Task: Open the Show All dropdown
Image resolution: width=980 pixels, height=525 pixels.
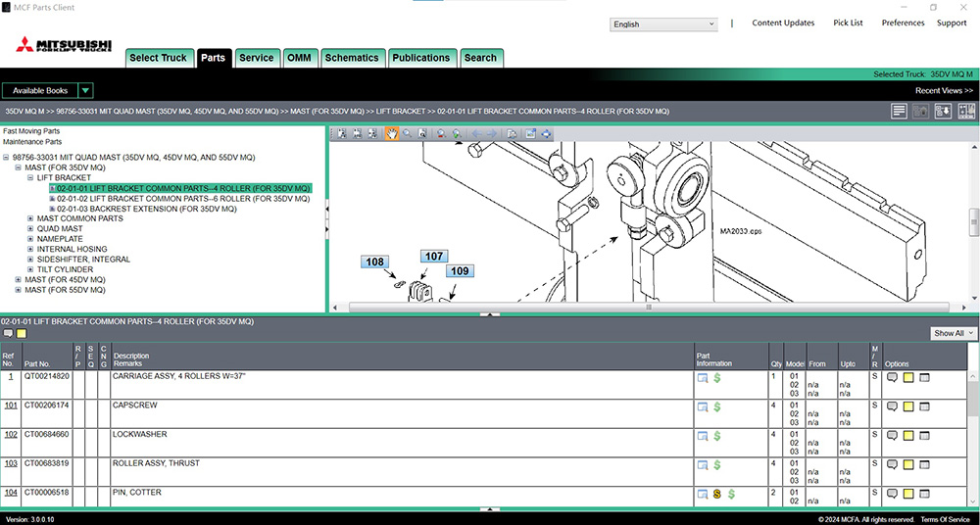Action: (x=954, y=333)
